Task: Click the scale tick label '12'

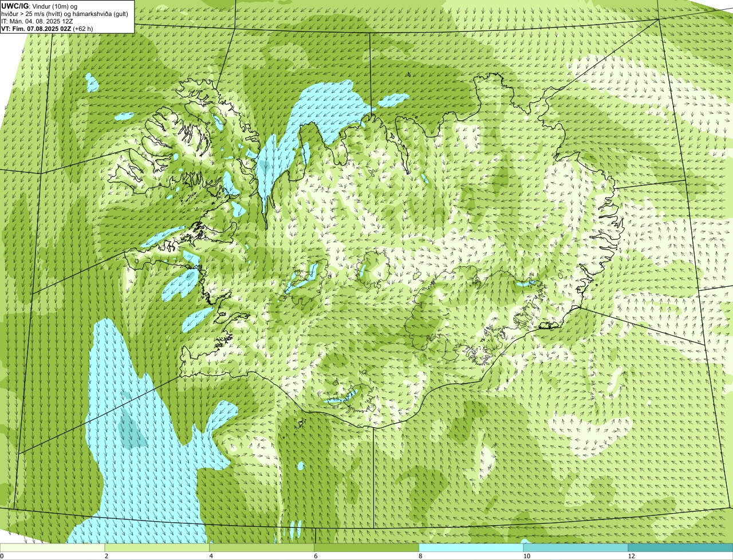Action: [631, 556]
